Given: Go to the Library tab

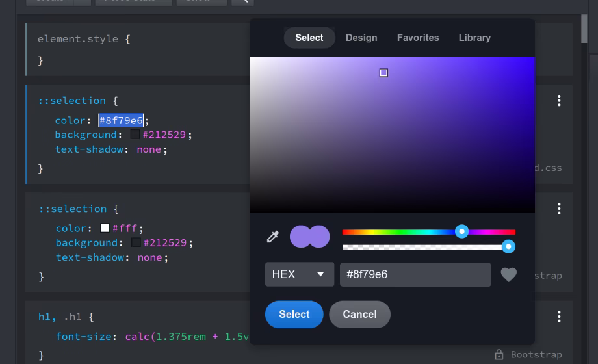Looking at the screenshot, I should point(474,38).
